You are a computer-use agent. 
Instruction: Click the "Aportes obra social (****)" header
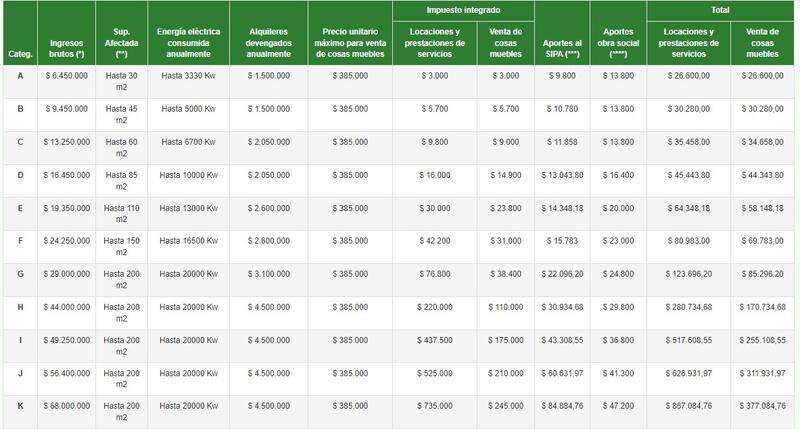click(x=618, y=44)
